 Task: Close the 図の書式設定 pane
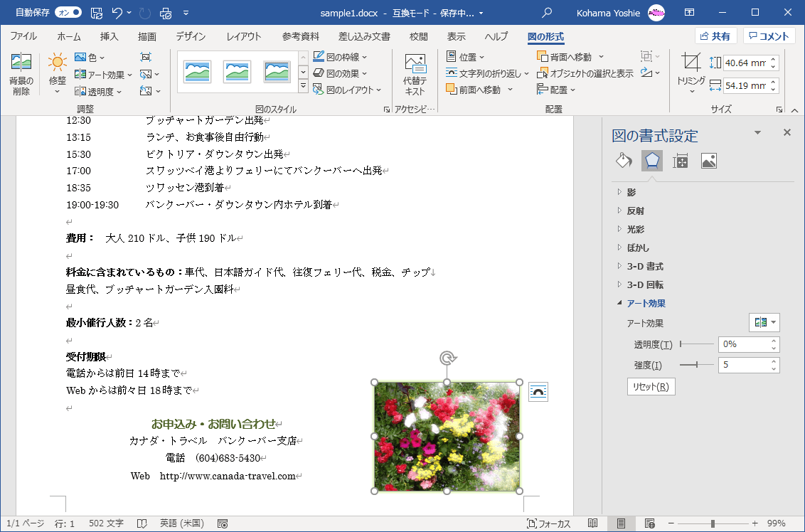(x=787, y=132)
